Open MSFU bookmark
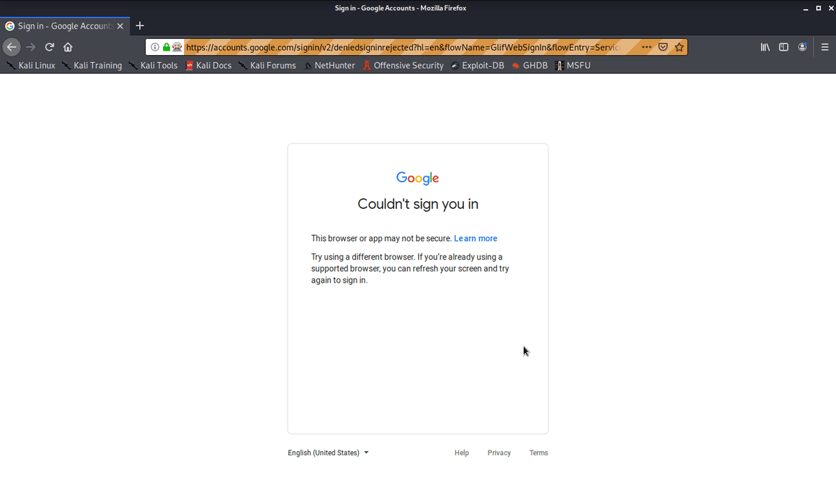 [573, 65]
